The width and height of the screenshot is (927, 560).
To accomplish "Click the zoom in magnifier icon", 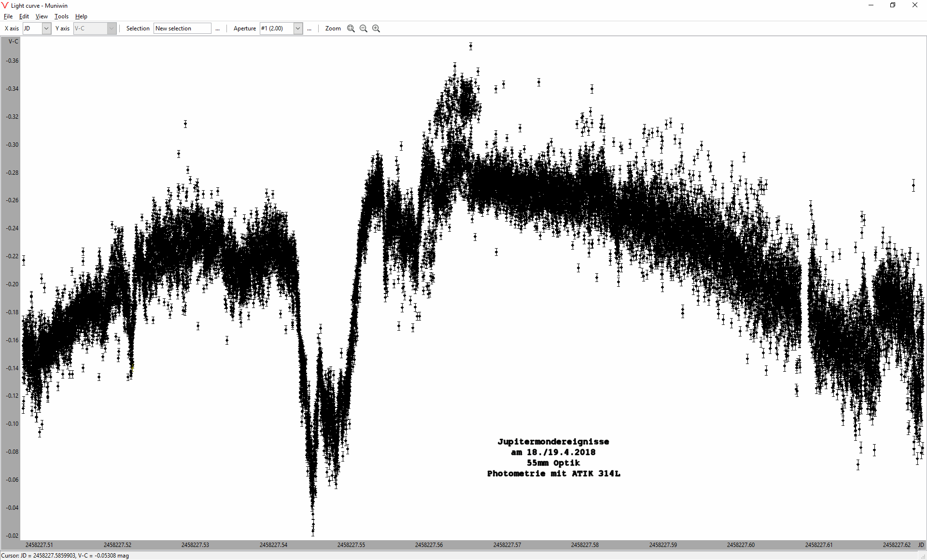I will point(376,28).
